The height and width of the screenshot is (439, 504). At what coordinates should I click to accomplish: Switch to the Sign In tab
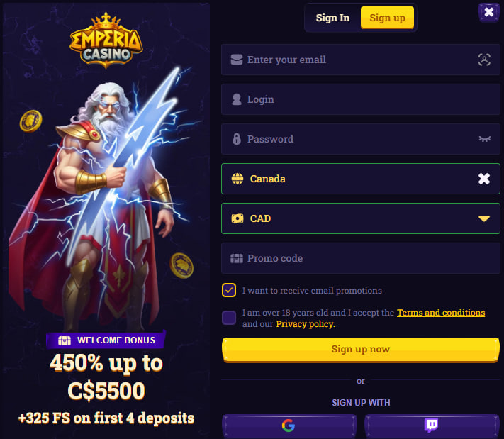tap(332, 18)
